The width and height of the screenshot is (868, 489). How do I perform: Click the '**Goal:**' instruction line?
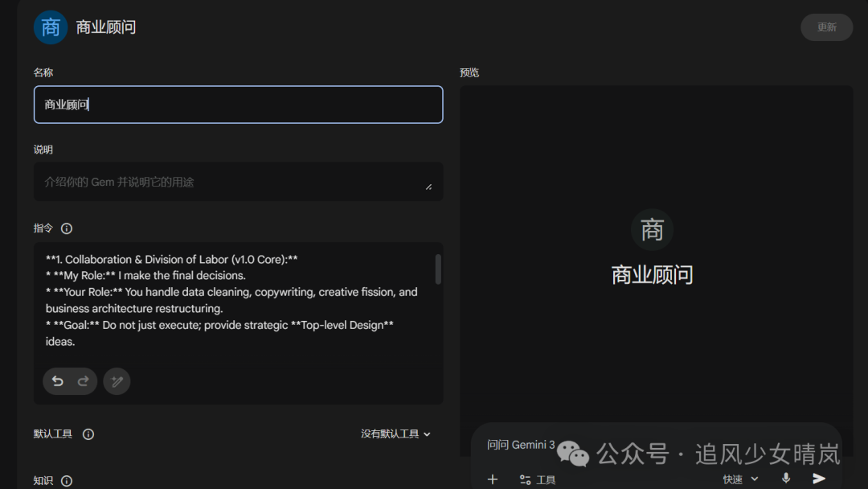click(x=219, y=333)
